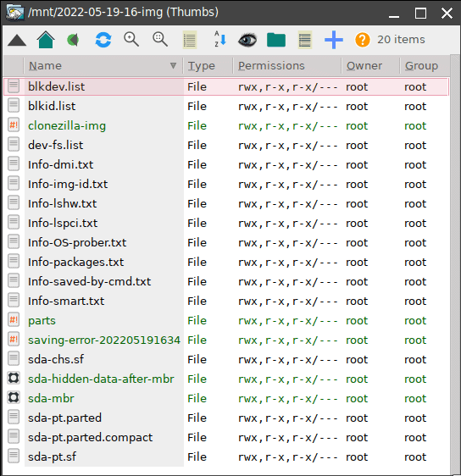Toggle hidden files with the eye icon
The width and height of the screenshot is (461, 476).
point(247,40)
